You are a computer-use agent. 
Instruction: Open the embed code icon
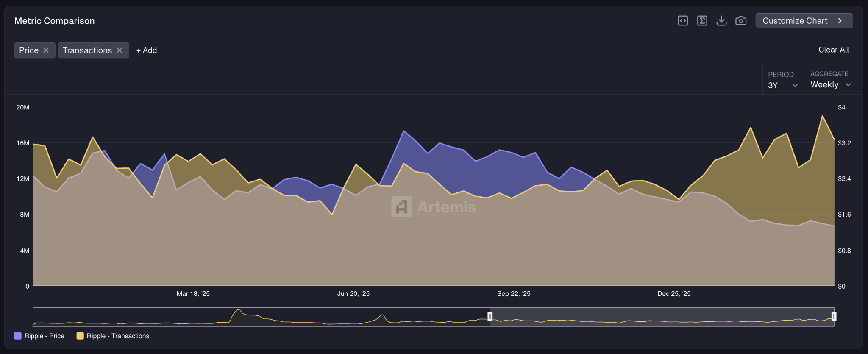click(x=683, y=21)
